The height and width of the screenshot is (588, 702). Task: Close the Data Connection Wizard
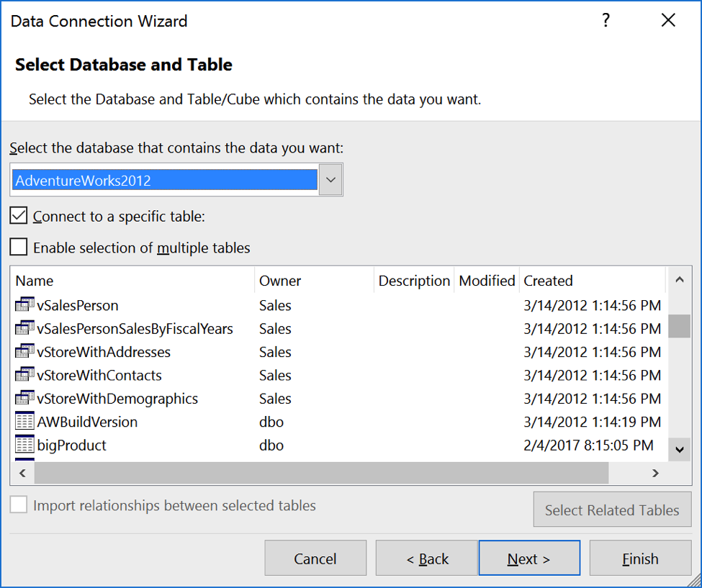(668, 20)
